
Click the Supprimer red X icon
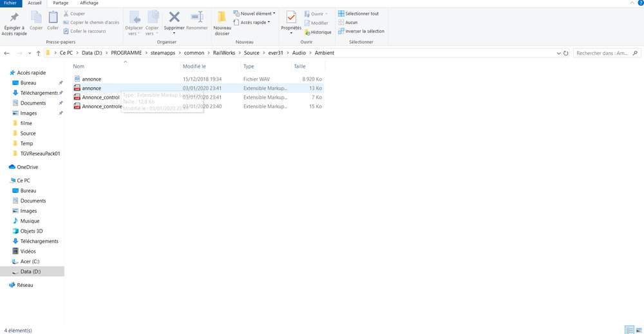point(174,17)
